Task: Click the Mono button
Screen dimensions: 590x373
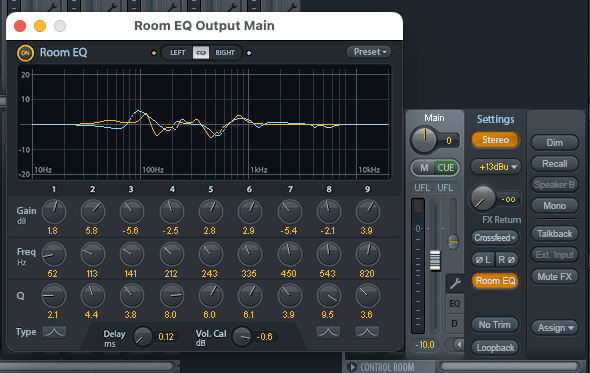Action: coord(555,206)
